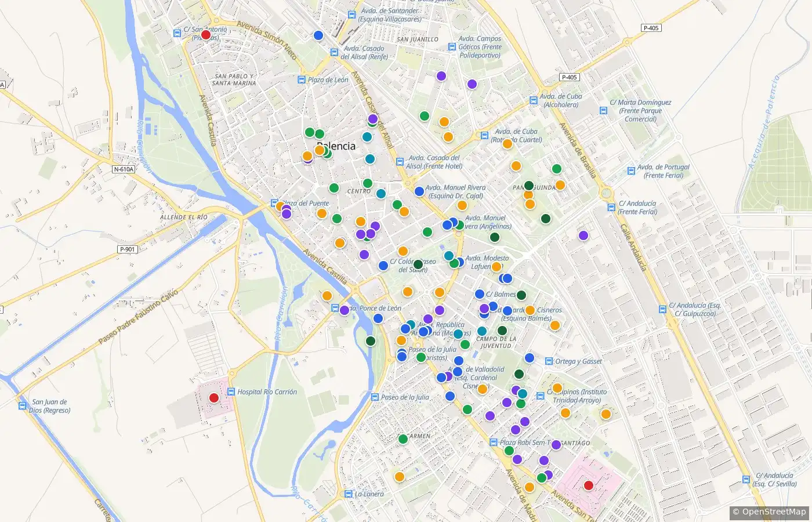
Task: Click the C/ Andalucía (Esq. C/ Sevilla) bus icon
Action: (x=746, y=480)
